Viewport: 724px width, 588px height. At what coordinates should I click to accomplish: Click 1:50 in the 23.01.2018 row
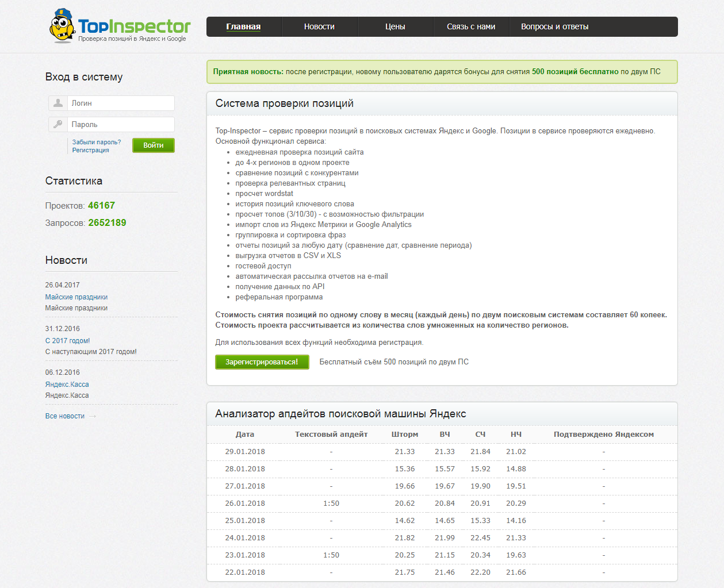[331, 555]
